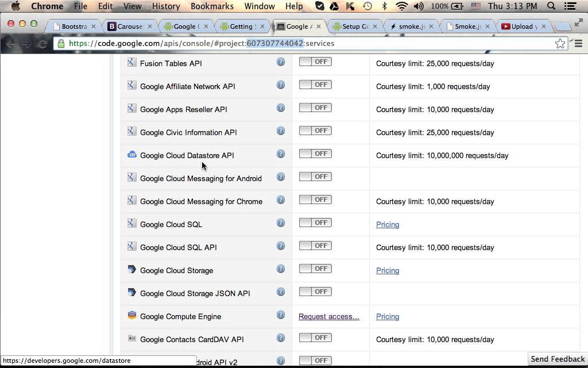Open help for Google Affiliate Network API
Image resolution: width=588 pixels, height=368 pixels.
click(280, 85)
